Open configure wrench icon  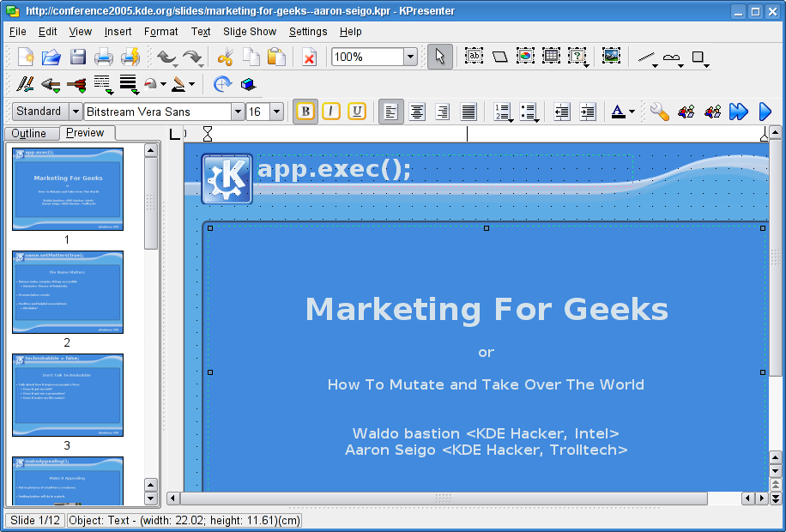(x=660, y=112)
